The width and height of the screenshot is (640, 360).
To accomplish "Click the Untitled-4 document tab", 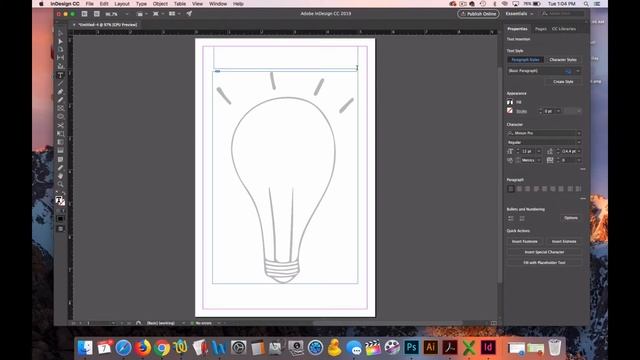I will pos(108,24).
